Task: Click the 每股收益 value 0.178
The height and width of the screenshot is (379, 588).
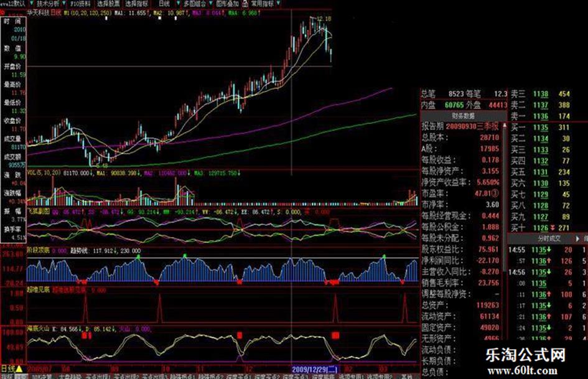Action: pos(490,160)
